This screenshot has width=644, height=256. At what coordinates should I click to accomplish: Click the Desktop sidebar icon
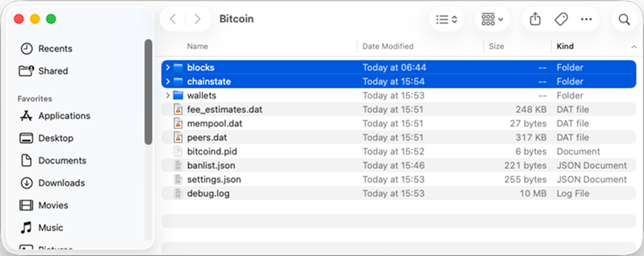click(x=27, y=138)
